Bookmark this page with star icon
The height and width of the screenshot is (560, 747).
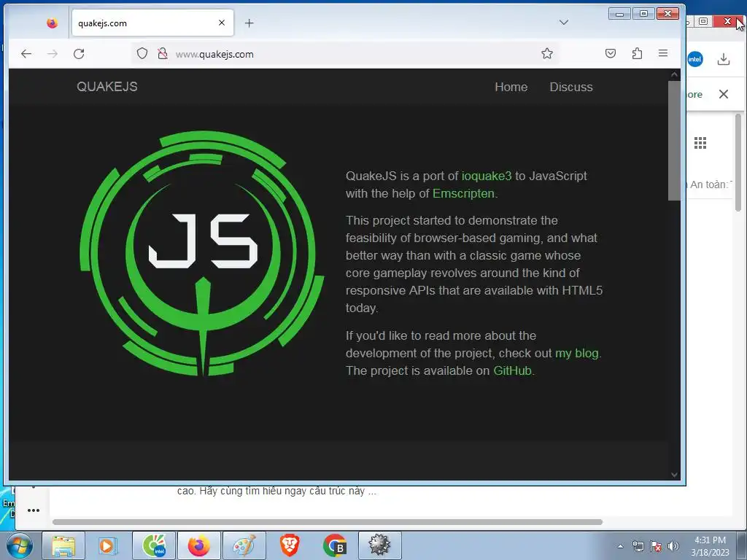click(x=547, y=53)
